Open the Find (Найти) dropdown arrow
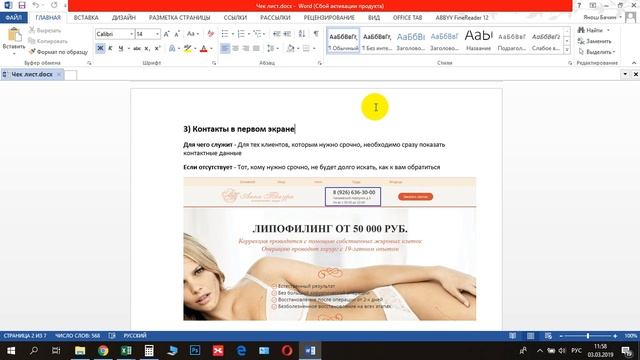The height and width of the screenshot is (360, 640). [608, 30]
